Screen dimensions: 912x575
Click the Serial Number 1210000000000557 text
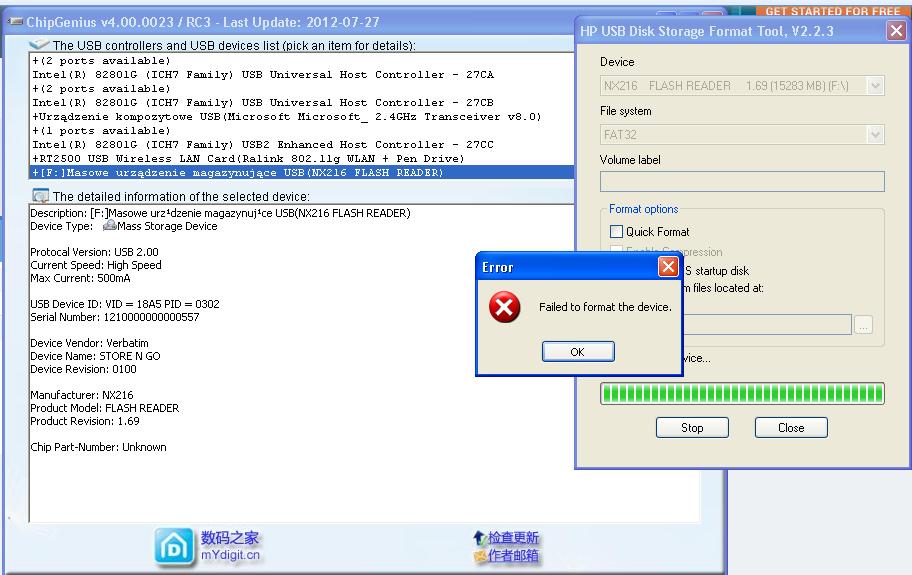(115, 317)
